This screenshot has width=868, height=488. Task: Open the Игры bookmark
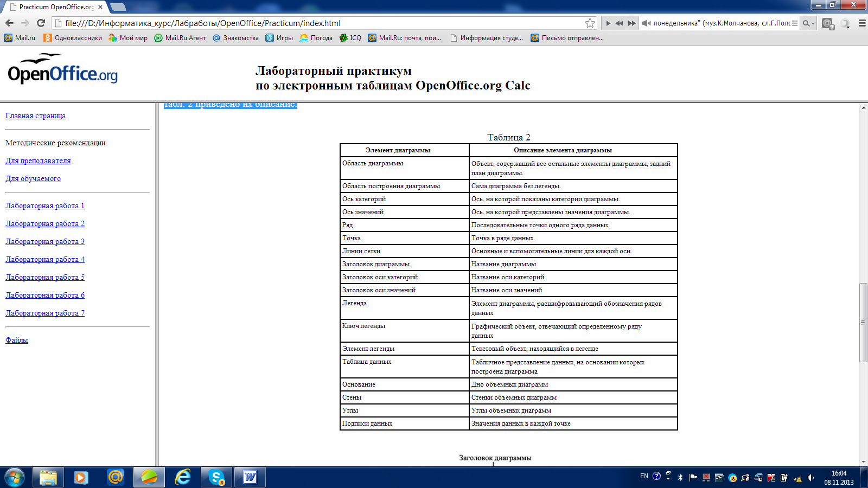pyautogui.click(x=279, y=38)
